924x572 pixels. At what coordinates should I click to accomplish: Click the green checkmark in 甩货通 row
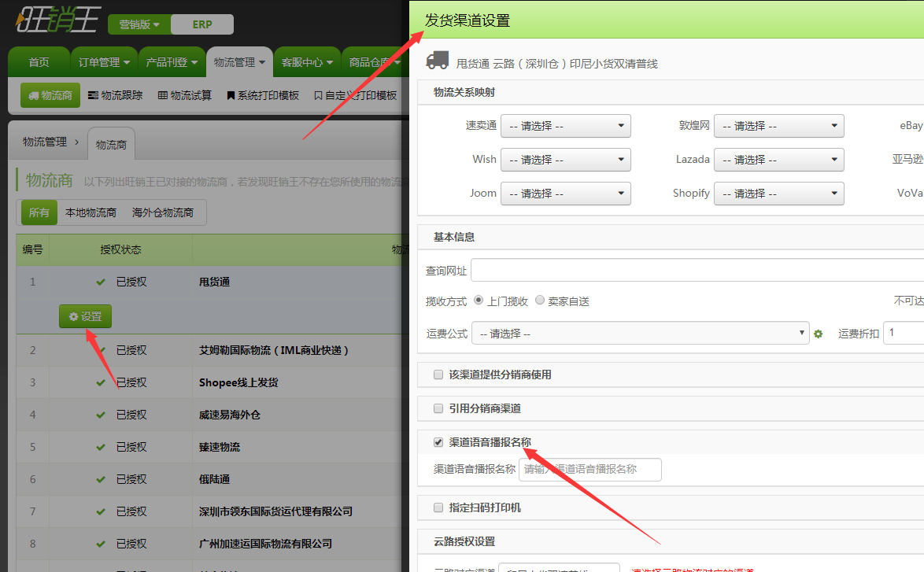[x=101, y=282]
